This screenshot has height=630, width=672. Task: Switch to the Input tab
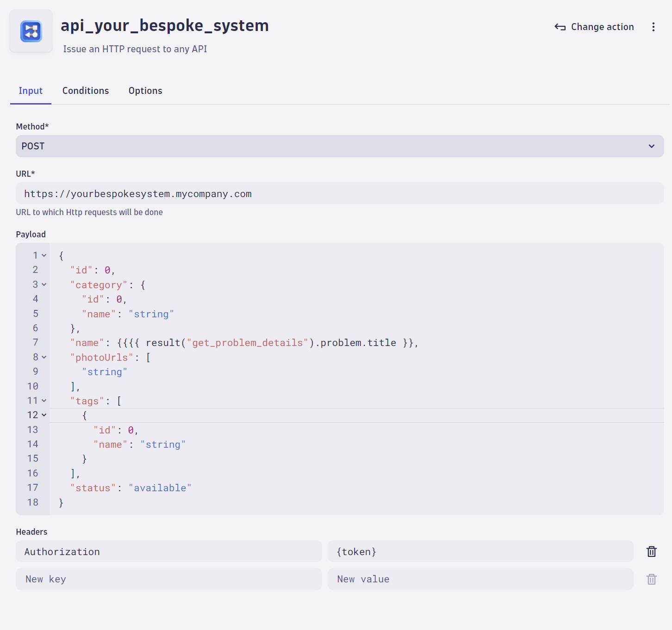31,91
